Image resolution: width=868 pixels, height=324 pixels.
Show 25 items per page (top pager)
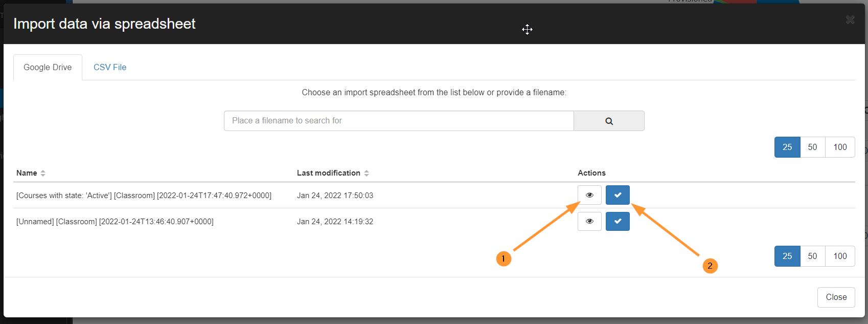(787, 147)
